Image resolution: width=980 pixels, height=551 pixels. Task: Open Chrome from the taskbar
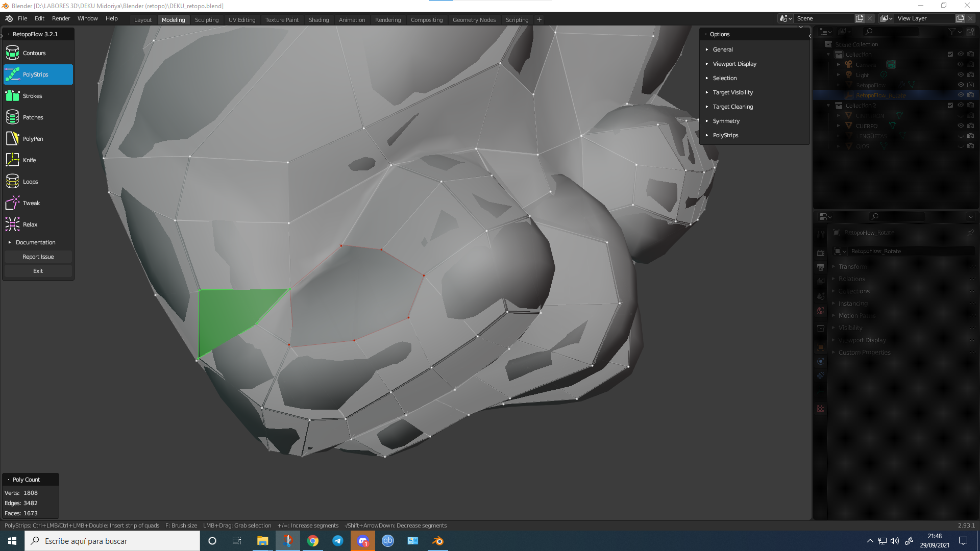pos(313,541)
